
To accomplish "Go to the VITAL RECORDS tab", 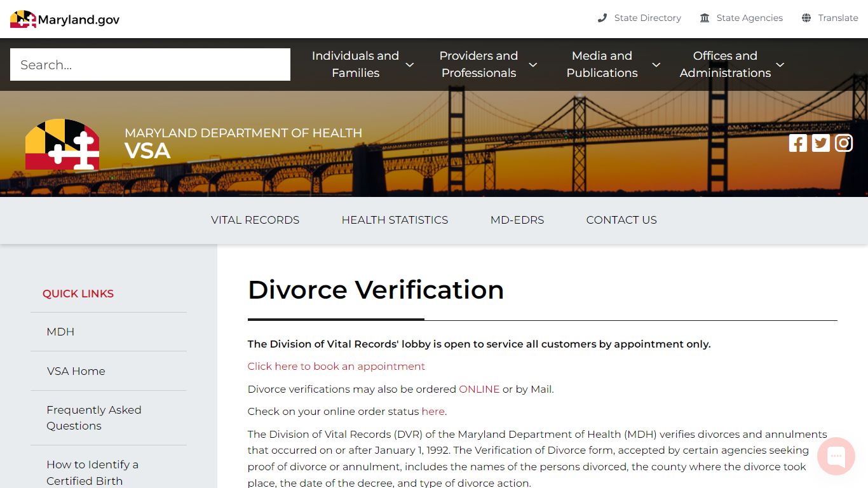I will (255, 220).
